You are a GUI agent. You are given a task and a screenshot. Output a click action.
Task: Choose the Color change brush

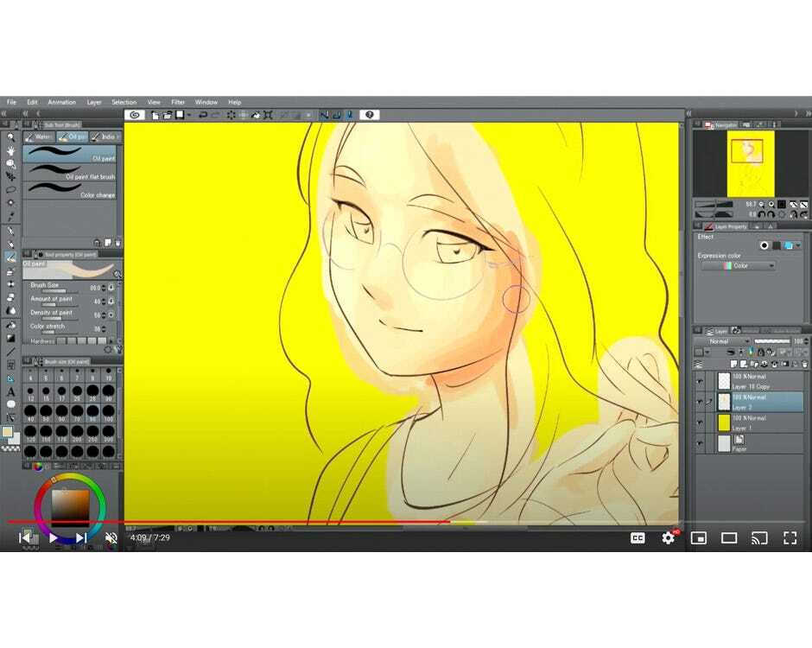(69, 189)
